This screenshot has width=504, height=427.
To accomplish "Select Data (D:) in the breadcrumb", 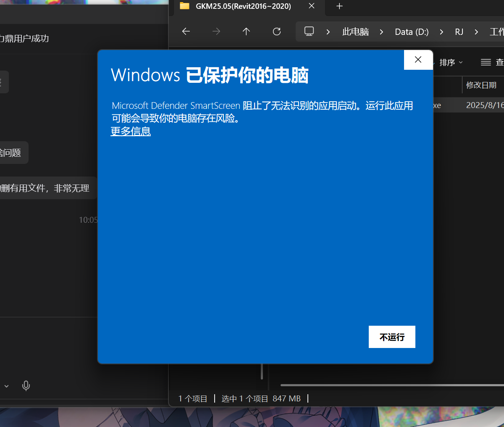I will [412, 32].
